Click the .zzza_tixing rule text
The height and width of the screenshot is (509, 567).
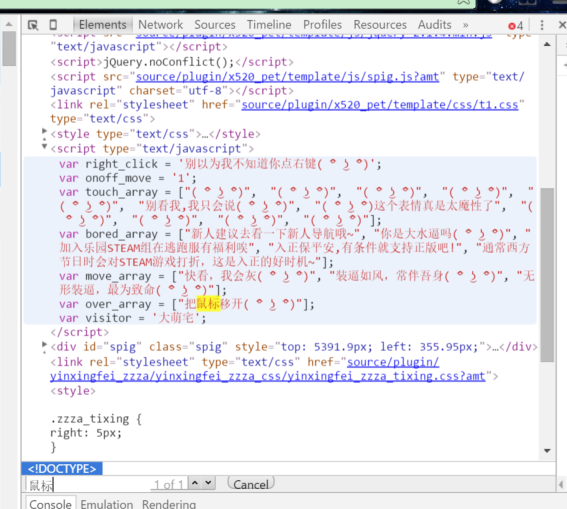tap(96, 419)
